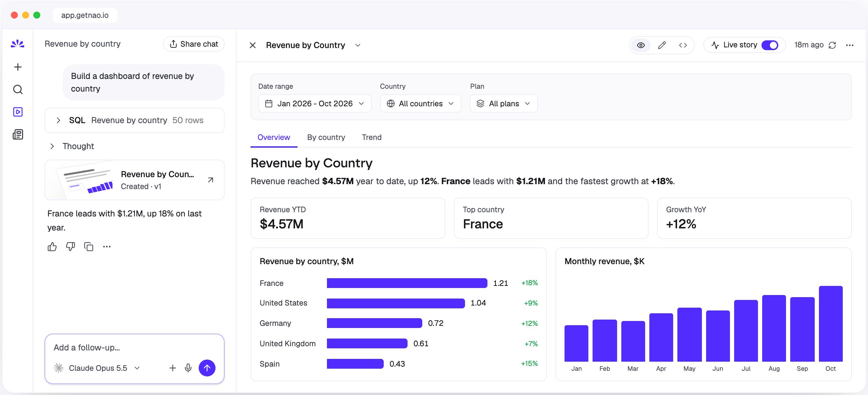Viewport: 868px width, 395px height.
Task: Open the Date range dropdown
Action: (315, 103)
